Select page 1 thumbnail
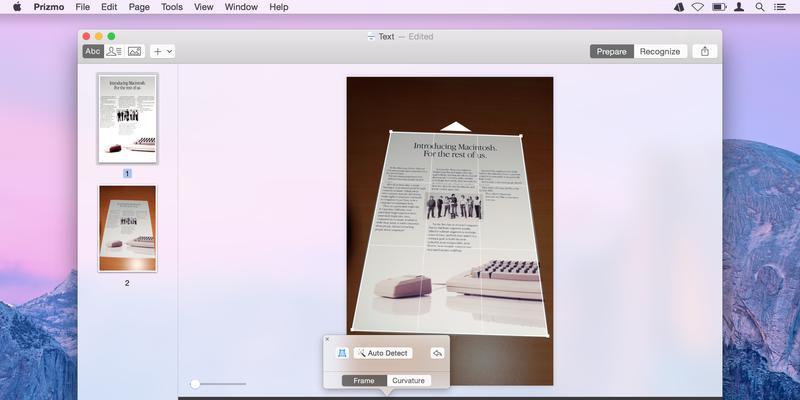800x400 pixels. coord(128,118)
